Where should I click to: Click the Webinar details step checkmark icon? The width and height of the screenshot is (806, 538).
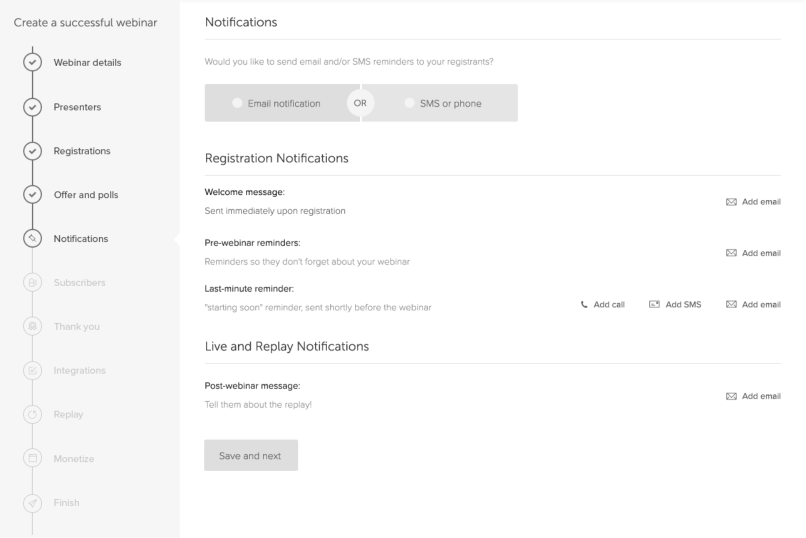tap(32, 63)
